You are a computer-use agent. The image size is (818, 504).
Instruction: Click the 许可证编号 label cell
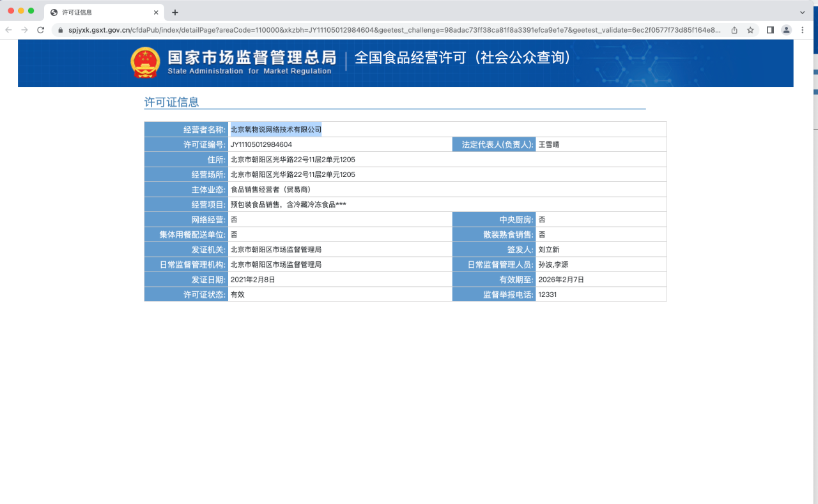coord(187,144)
